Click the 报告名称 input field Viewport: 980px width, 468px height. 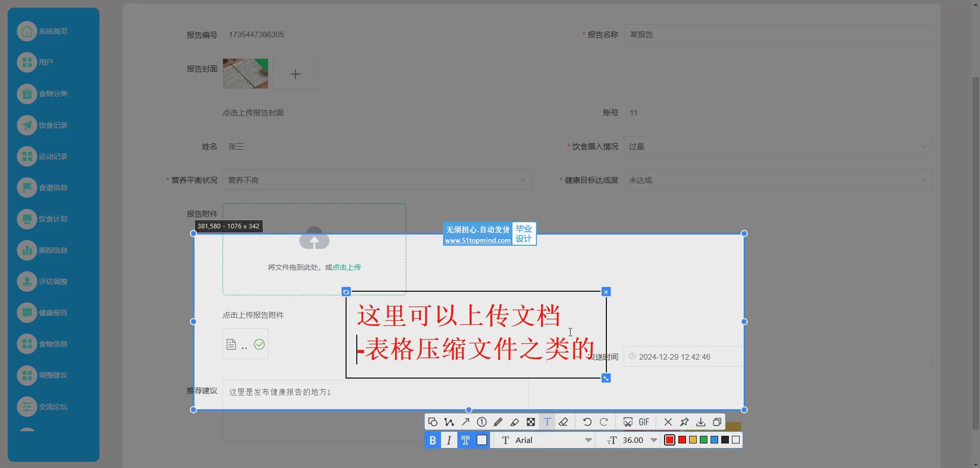(777, 35)
